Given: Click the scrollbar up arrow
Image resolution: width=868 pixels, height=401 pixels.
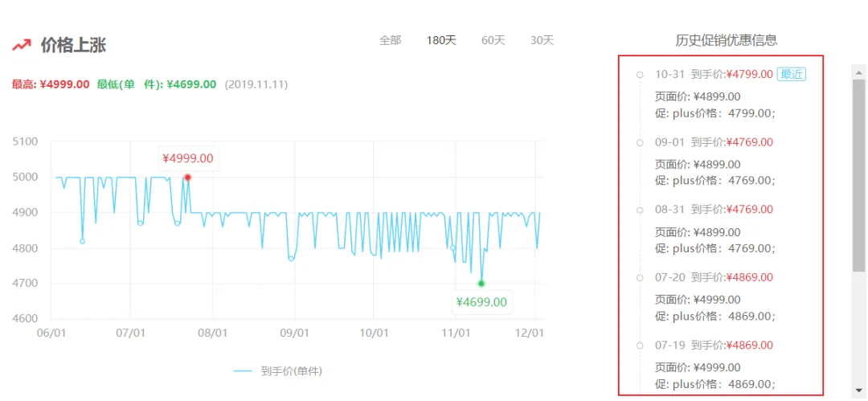Looking at the screenshot, I should point(858,72).
